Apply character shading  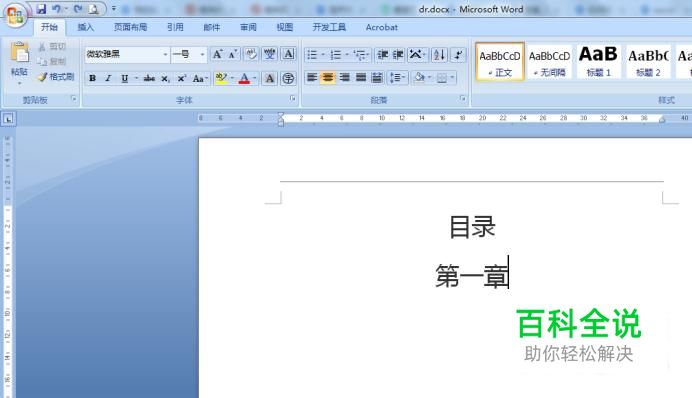point(269,79)
